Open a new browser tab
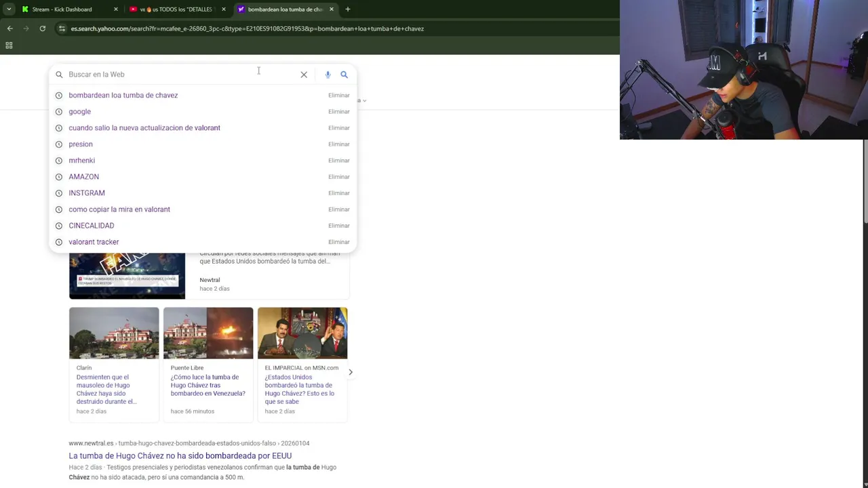The image size is (868, 488). click(347, 9)
